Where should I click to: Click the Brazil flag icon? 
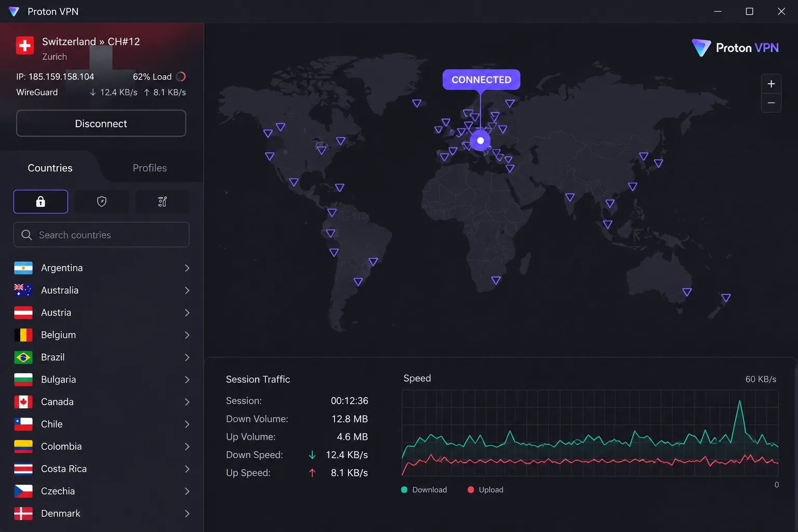[x=23, y=357]
